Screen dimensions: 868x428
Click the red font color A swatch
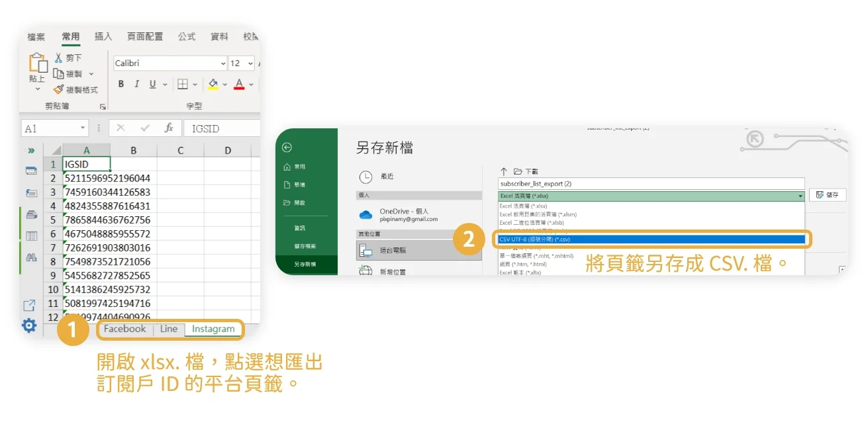(x=239, y=84)
